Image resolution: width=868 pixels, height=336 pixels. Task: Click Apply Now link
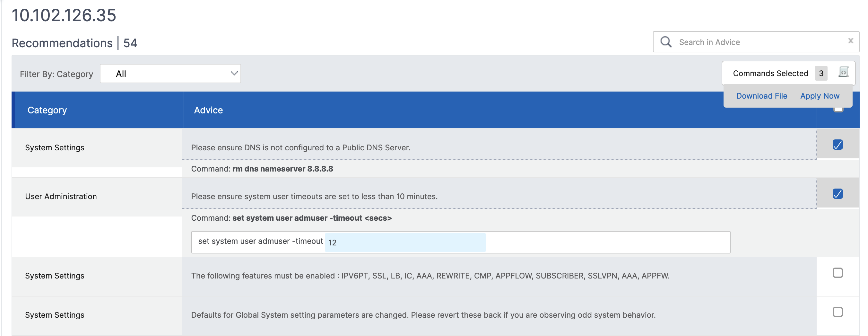coord(820,96)
